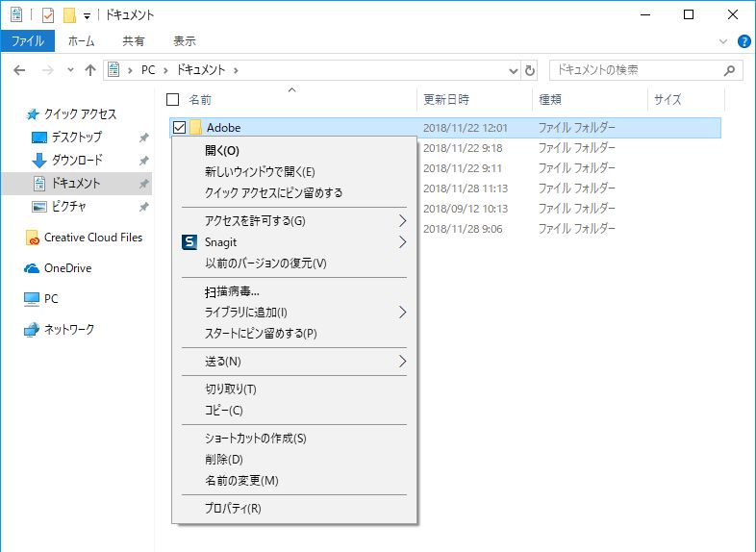Choose スタートにピン留めする(P)
The image size is (756, 552).
coord(294,334)
